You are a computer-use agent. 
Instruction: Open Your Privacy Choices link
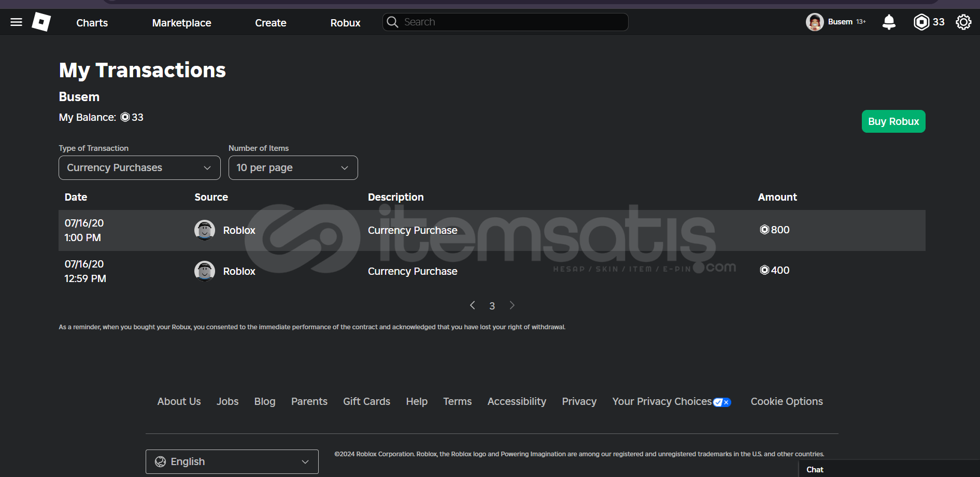662,402
